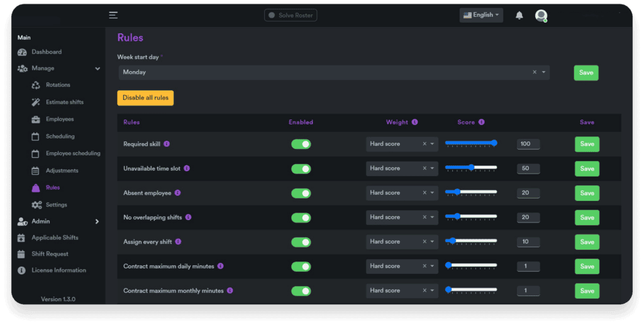
Task: Disable the No overlapping shifts toggle
Action: 301,218
